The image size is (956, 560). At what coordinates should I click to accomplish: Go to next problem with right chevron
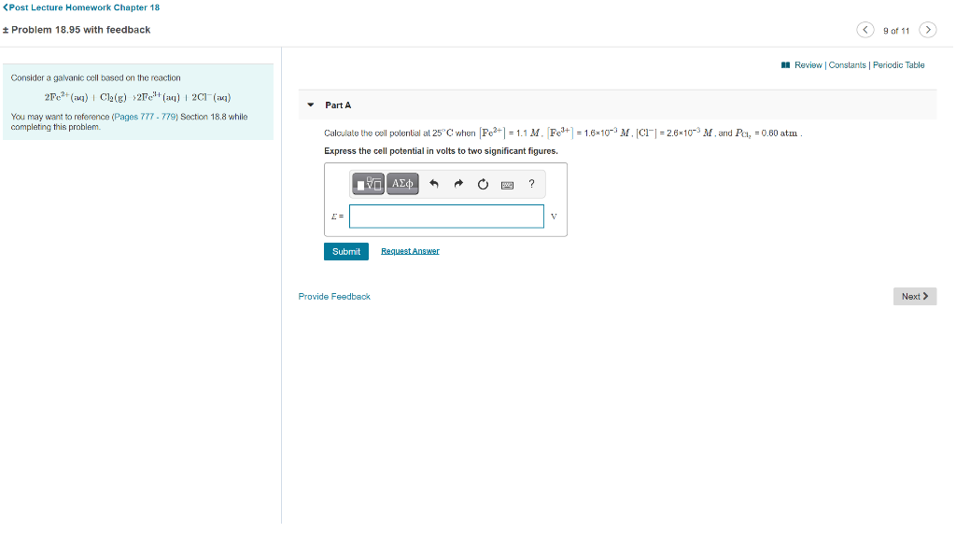(928, 29)
